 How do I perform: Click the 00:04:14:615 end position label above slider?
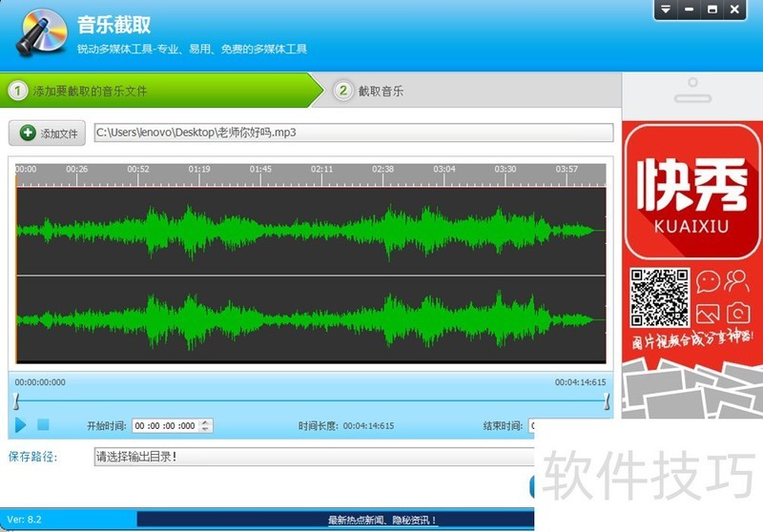pos(581,382)
